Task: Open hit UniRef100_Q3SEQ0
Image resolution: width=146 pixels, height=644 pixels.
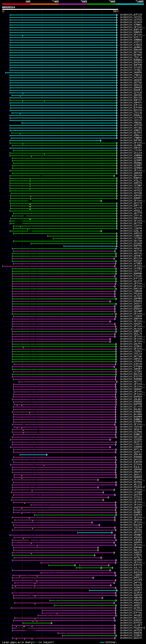Action: pos(131,440)
